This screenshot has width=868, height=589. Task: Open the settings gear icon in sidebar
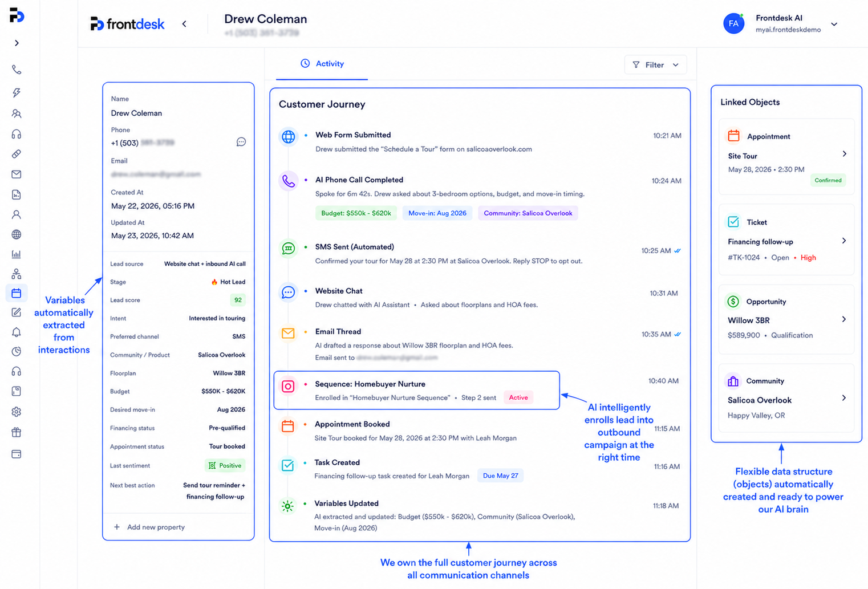click(x=17, y=412)
